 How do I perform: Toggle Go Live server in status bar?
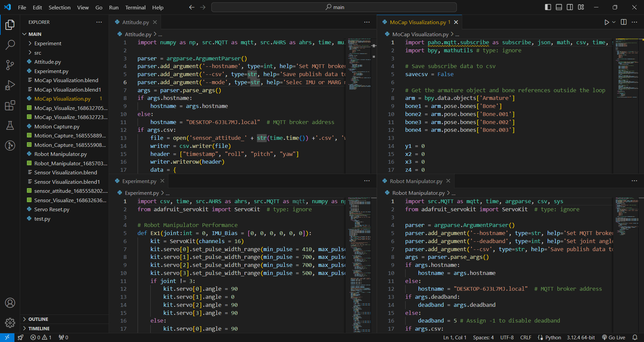pos(614,337)
